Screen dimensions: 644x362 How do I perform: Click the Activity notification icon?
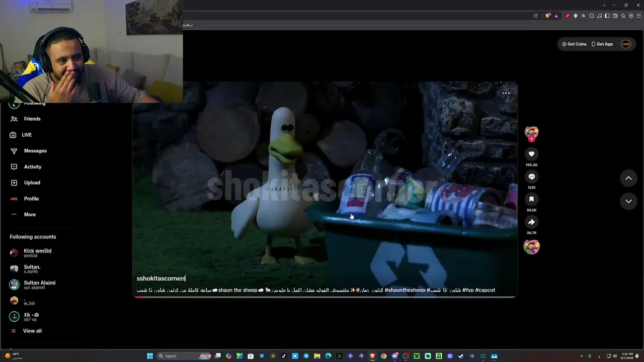(x=14, y=167)
